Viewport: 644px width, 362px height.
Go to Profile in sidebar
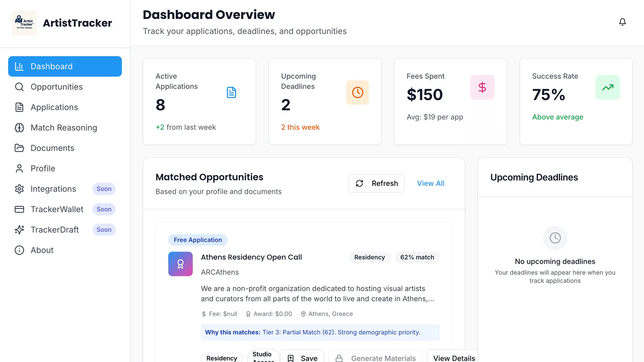click(65, 168)
